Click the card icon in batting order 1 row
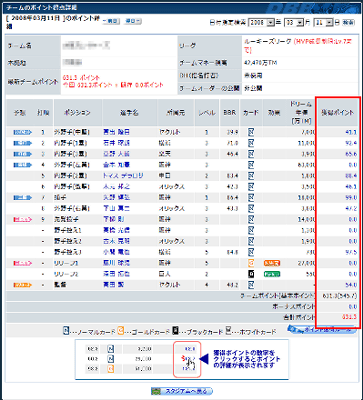The image size is (363, 400). pyautogui.click(x=251, y=132)
